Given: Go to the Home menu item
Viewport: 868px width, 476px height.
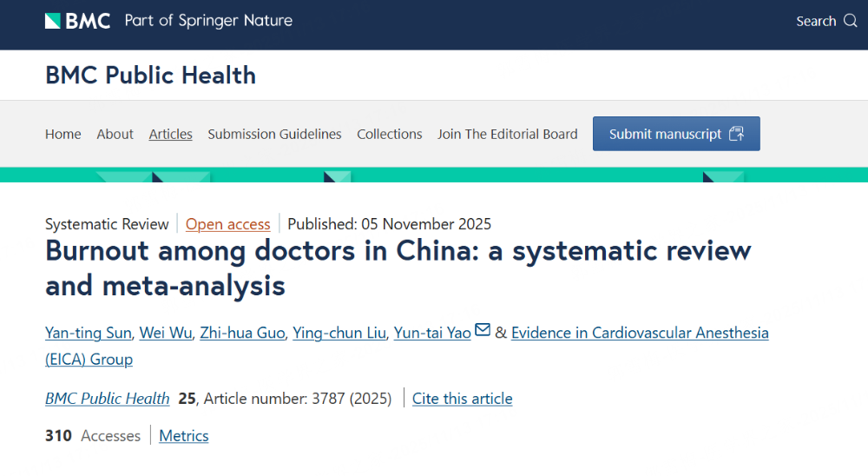Looking at the screenshot, I should [x=62, y=134].
